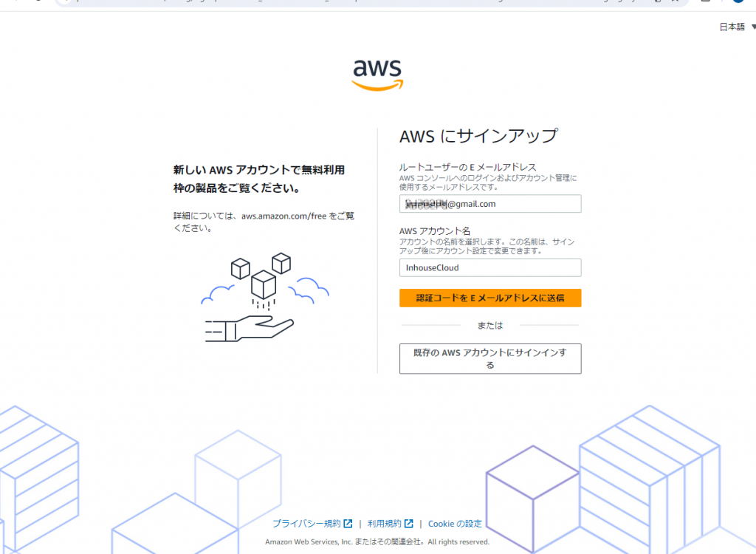The height and width of the screenshot is (554, 756).
Task: Open the 日本語 language dropdown
Action: click(x=738, y=27)
